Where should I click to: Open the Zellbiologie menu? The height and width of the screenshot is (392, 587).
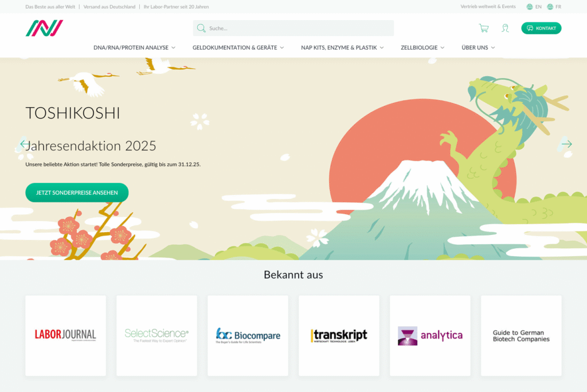coord(422,48)
